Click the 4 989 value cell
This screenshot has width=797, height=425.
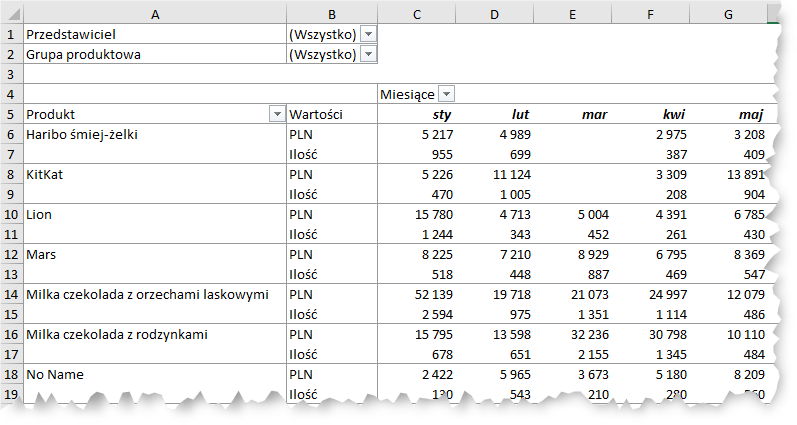(x=495, y=134)
